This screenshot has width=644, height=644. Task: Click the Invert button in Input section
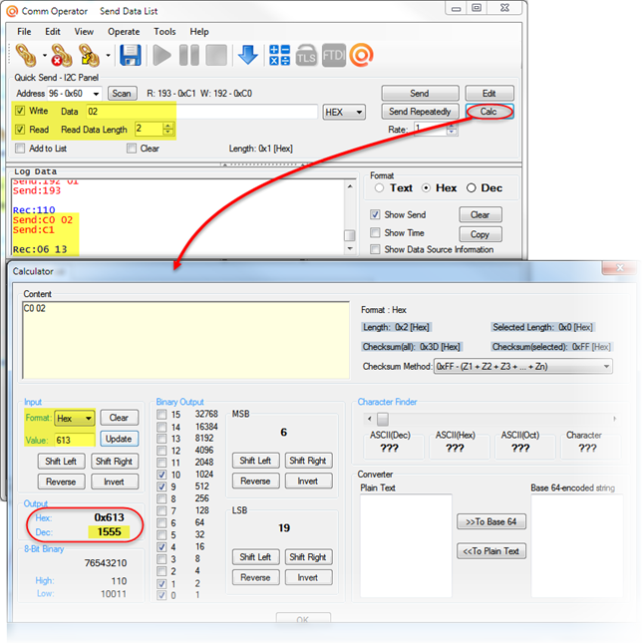point(114,482)
